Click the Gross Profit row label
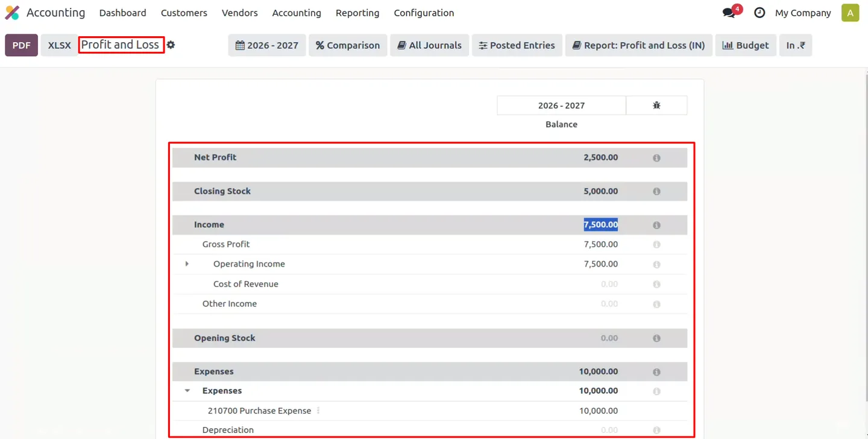The width and height of the screenshot is (868, 439). 226,244
